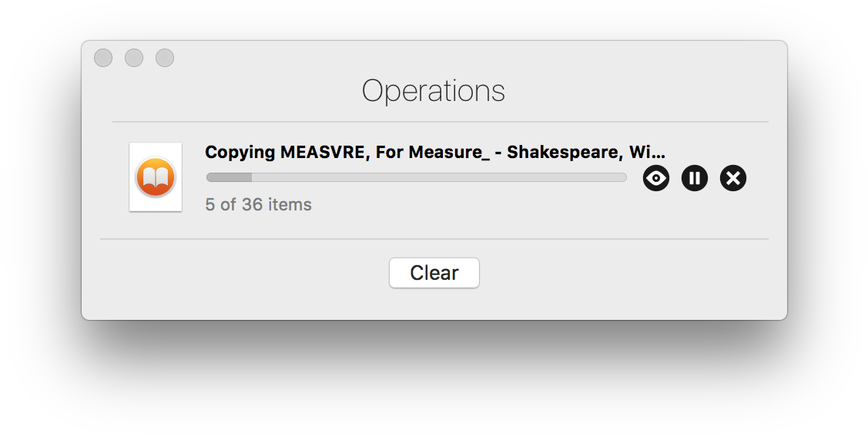Click the word "items" in the progress count
Image resolution: width=868 pixels, height=434 pixels.
click(x=290, y=205)
